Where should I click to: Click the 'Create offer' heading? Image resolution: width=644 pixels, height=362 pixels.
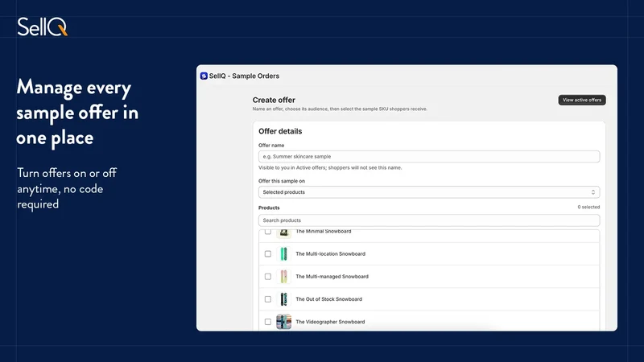tap(274, 100)
